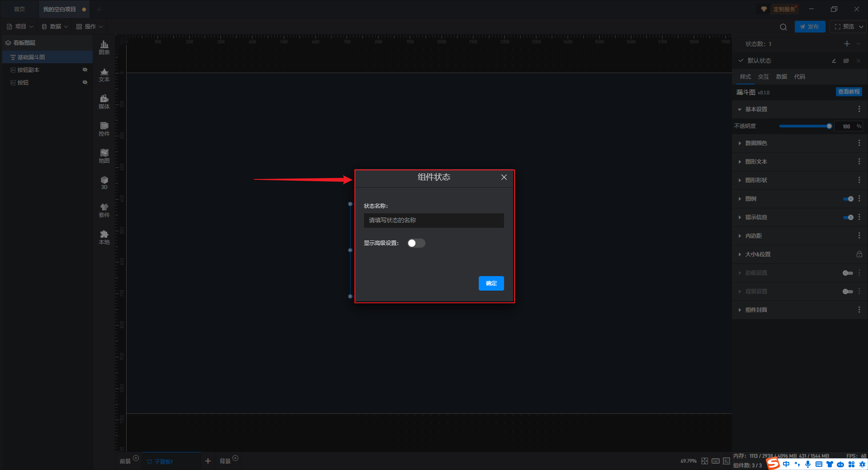Click the 查看教程 tutorial button
The image size is (868, 470).
849,92
